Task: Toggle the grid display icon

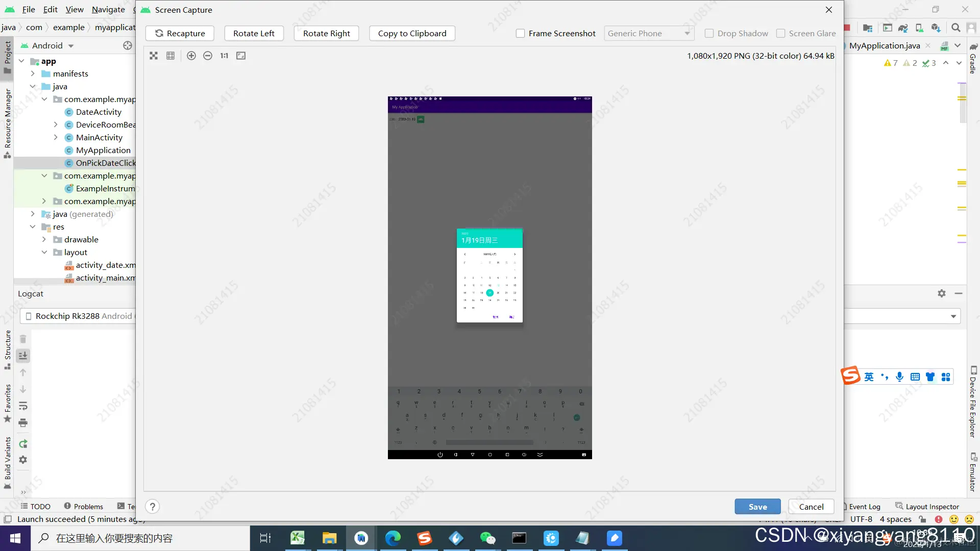Action: click(170, 56)
